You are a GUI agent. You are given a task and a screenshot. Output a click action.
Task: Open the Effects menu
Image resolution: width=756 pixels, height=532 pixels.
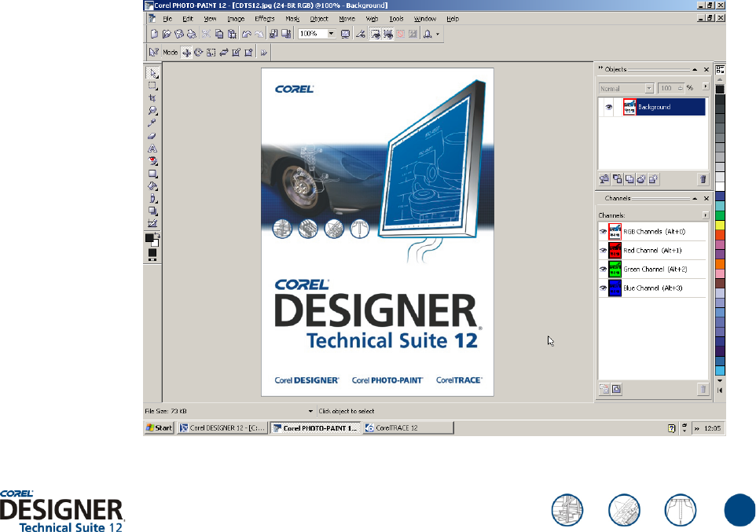[x=264, y=19]
